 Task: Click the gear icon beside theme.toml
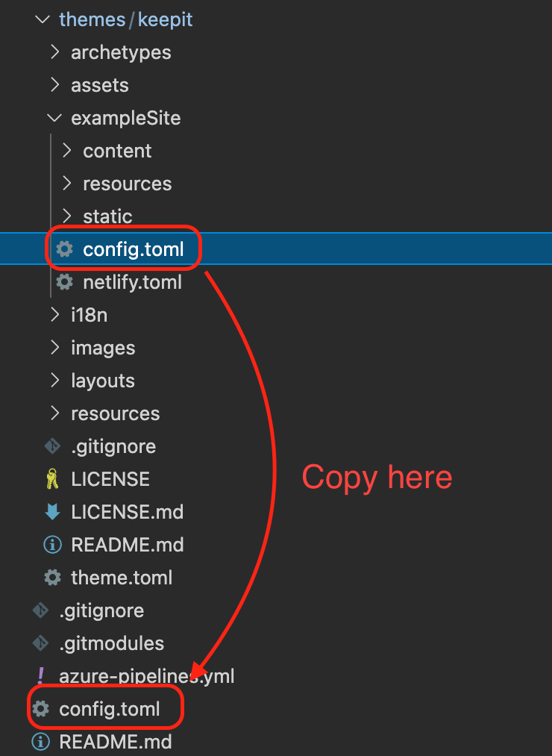point(52,577)
